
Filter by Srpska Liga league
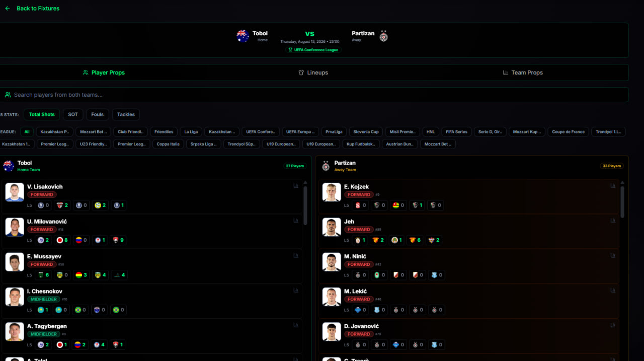point(203,144)
